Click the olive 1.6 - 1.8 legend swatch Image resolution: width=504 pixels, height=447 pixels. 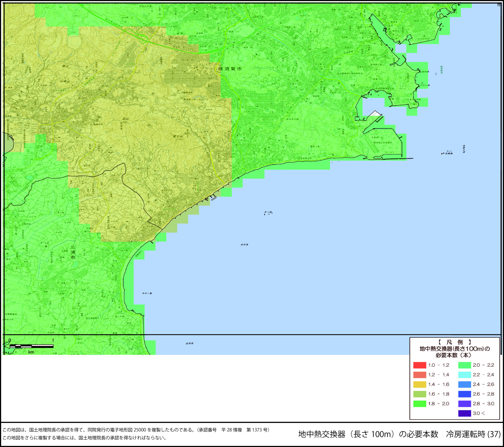pos(420,394)
